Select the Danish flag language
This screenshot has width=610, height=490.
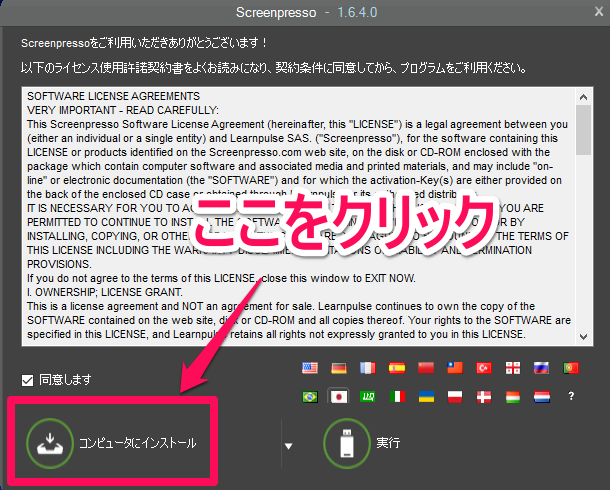pyautogui.click(x=484, y=397)
